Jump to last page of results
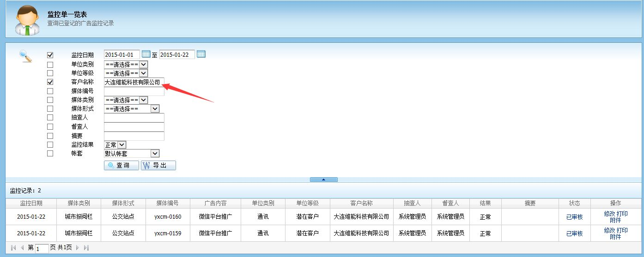Image resolution: width=644 pixels, height=257 pixels. (86, 248)
